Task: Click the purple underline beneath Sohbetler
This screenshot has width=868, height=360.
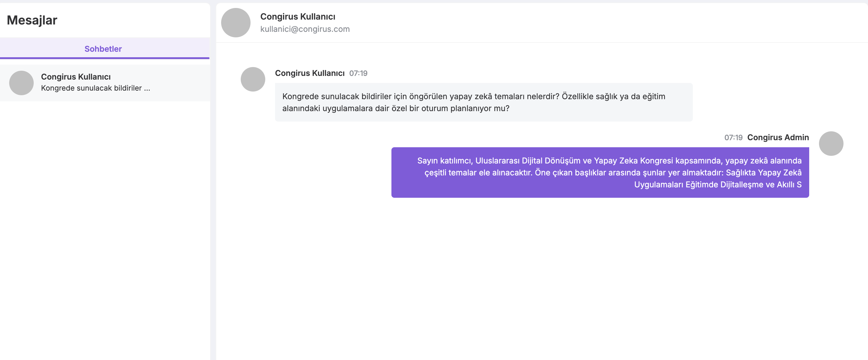Action: tap(104, 58)
